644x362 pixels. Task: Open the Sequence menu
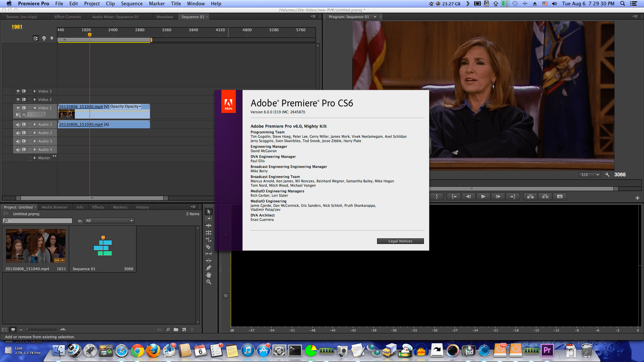click(x=132, y=4)
